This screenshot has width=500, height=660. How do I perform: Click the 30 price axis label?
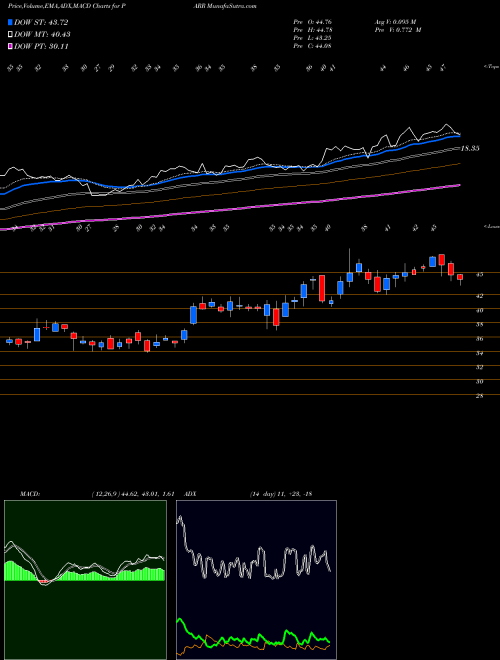click(479, 381)
